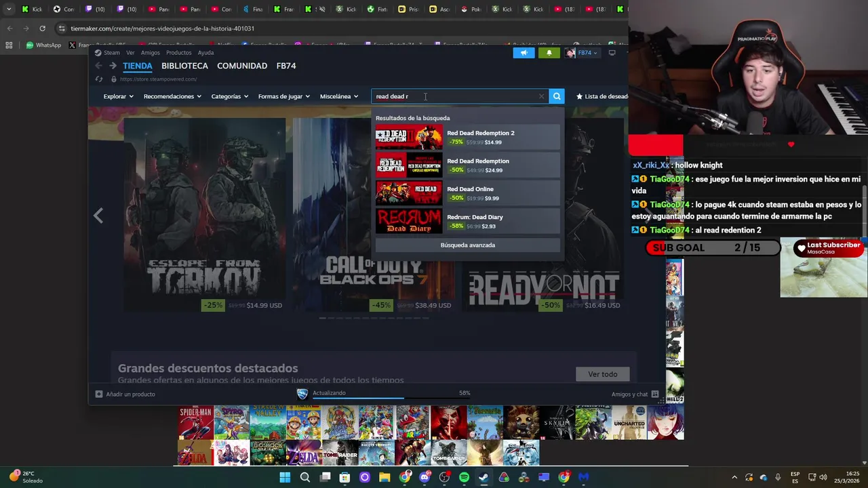The height and width of the screenshot is (488, 868).
Task: Open Microsoft Store from the taskbar
Action: click(344, 477)
